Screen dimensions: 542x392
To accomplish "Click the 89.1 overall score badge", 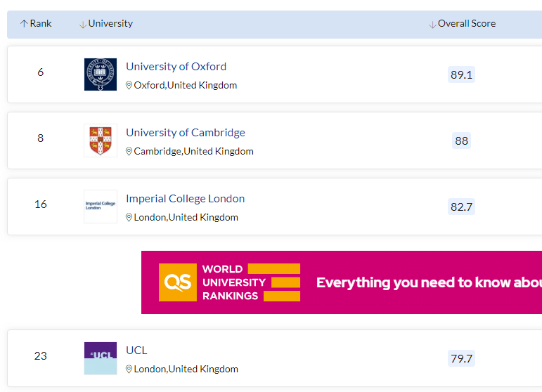I will 461,74.
